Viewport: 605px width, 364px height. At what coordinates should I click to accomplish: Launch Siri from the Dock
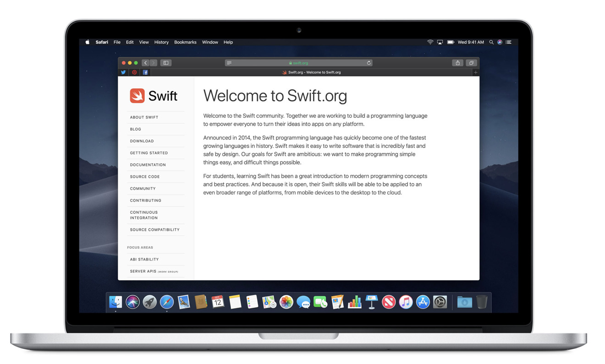(x=132, y=302)
